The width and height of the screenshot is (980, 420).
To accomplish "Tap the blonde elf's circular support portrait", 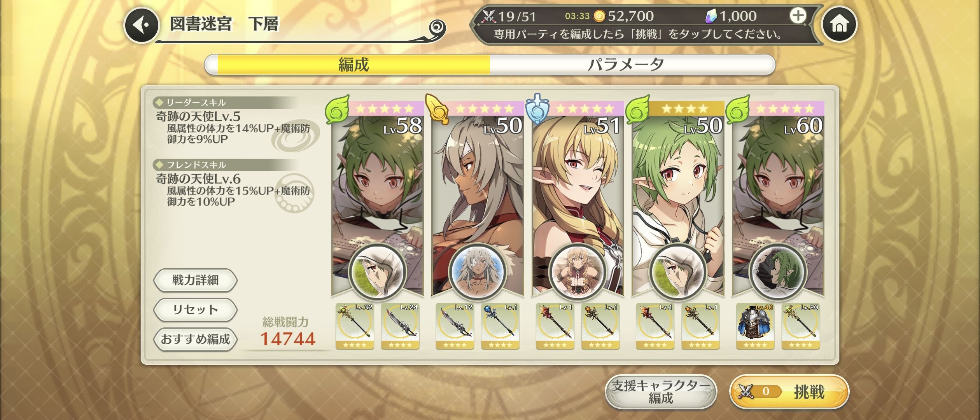I will [578, 271].
